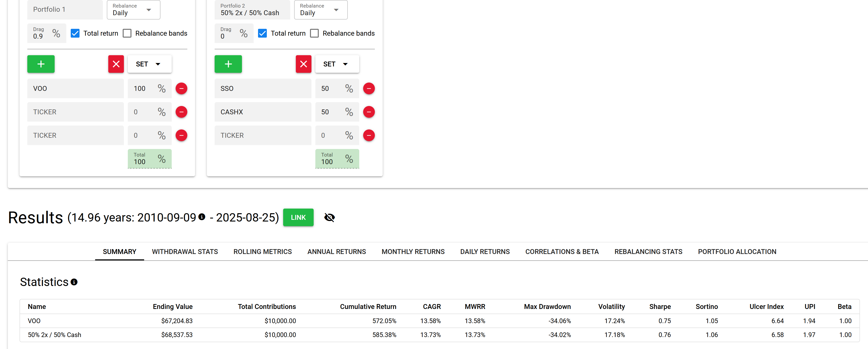Image resolution: width=868 pixels, height=349 pixels.
Task: Click the VOO ticker field
Action: (x=75, y=88)
